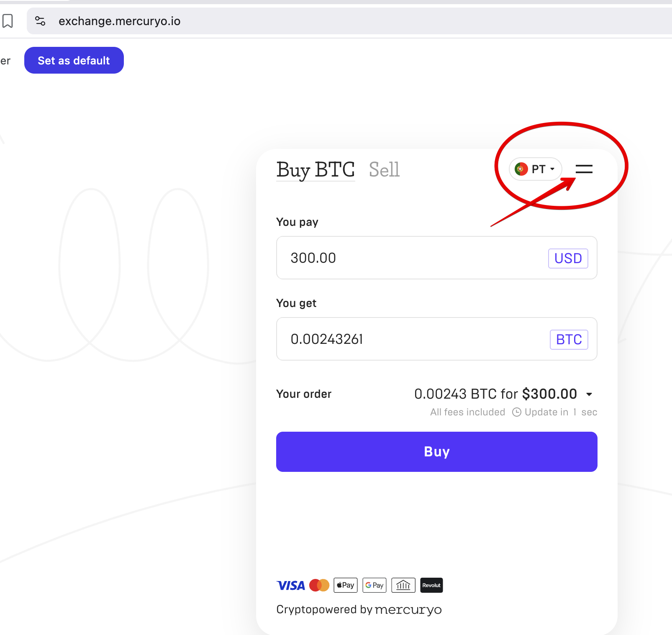Click the Apple Pay icon

point(346,585)
